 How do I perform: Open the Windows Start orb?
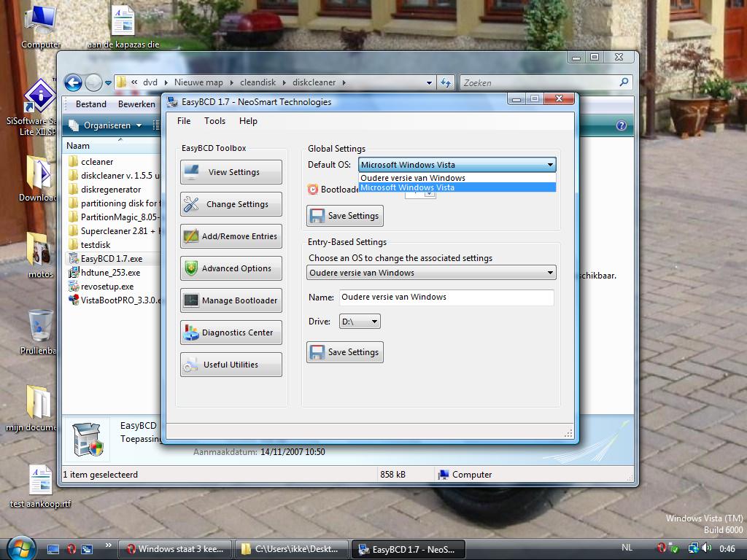[20, 548]
